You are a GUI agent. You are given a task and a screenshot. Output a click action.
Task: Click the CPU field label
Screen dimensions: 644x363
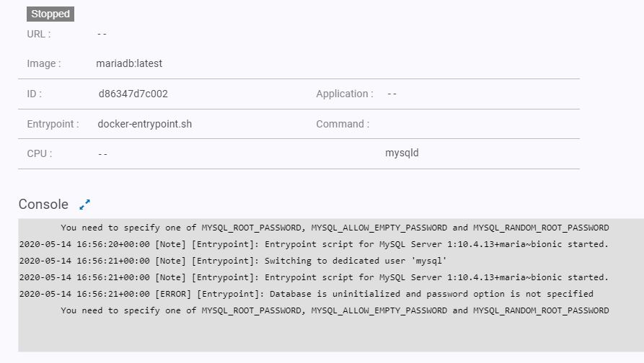coord(40,153)
